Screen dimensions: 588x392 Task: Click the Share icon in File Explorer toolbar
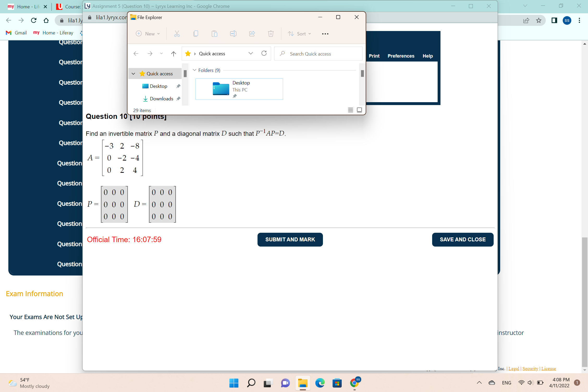(x=252, y=34)
